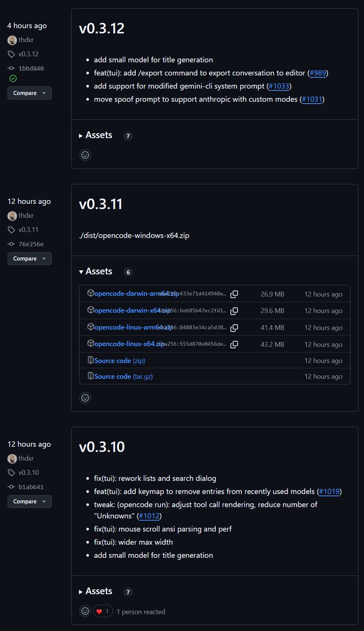Screen dimensions: 364x631
Task: Click thdxr avatar beside v0.3.12 release
Action: pos(12,40)
